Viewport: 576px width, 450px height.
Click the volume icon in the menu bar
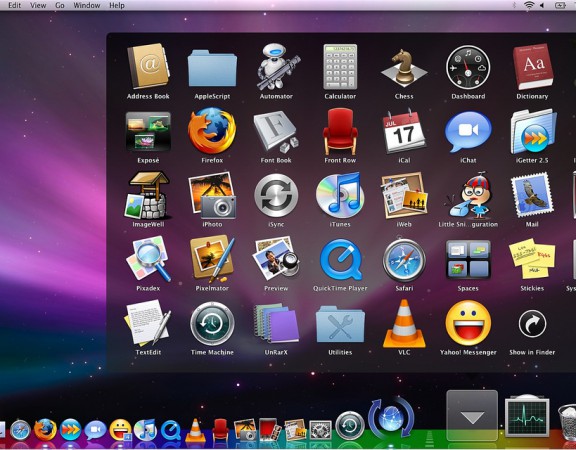(x=542, y=5)
